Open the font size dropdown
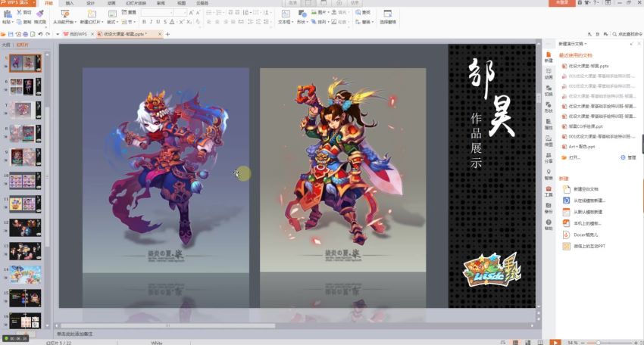The width and height of the screenshot is (644, 345). pos(185,13)
